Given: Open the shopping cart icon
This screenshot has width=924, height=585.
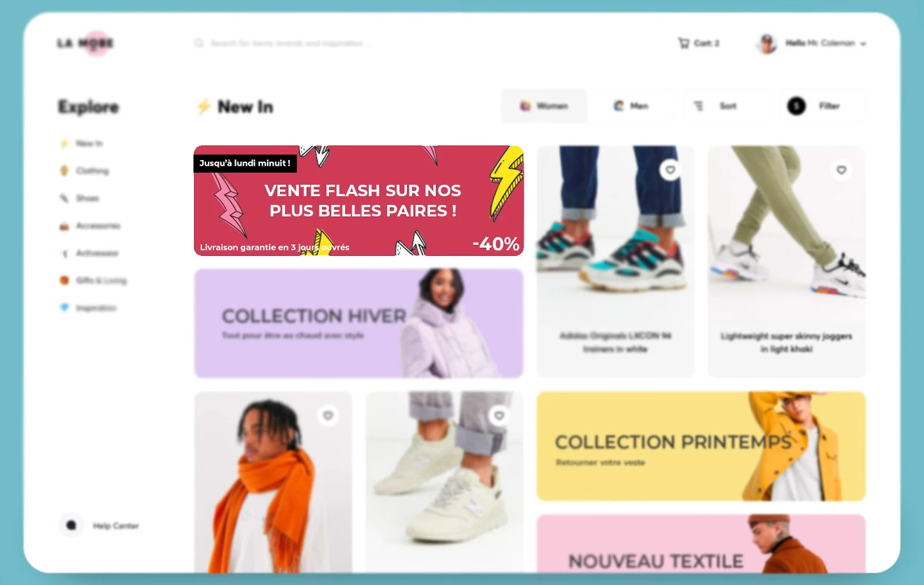Looking at the screenshot, I should click(684, 43).
